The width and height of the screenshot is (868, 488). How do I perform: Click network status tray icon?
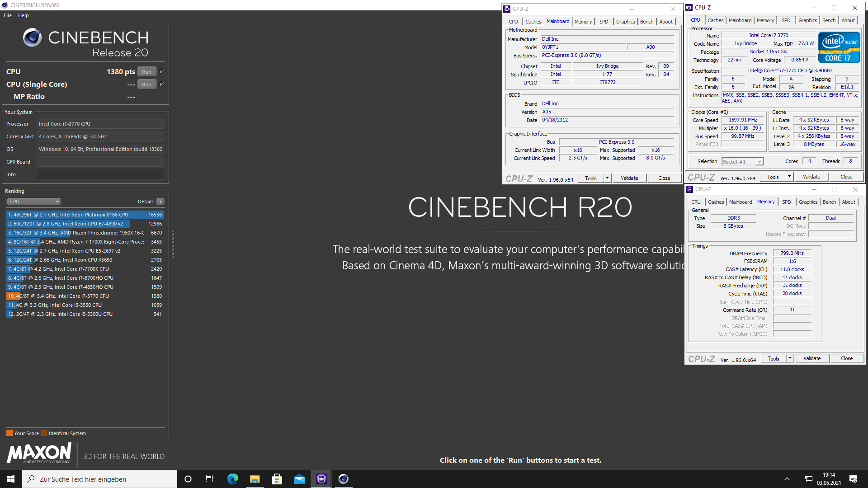[809, 479]
